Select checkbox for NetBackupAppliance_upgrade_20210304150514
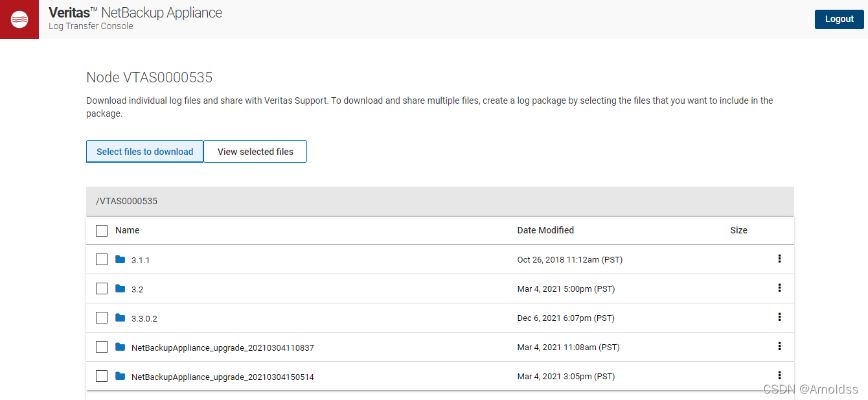868x400 pixels. coord(102,376)
